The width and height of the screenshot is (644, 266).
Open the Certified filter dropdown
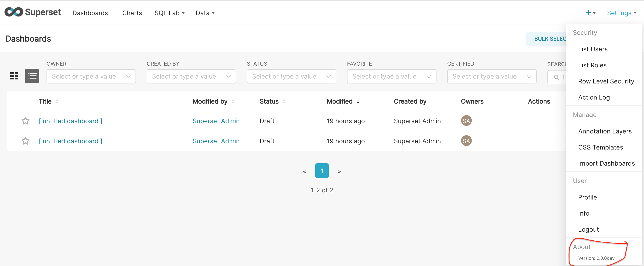click(491, 76)
